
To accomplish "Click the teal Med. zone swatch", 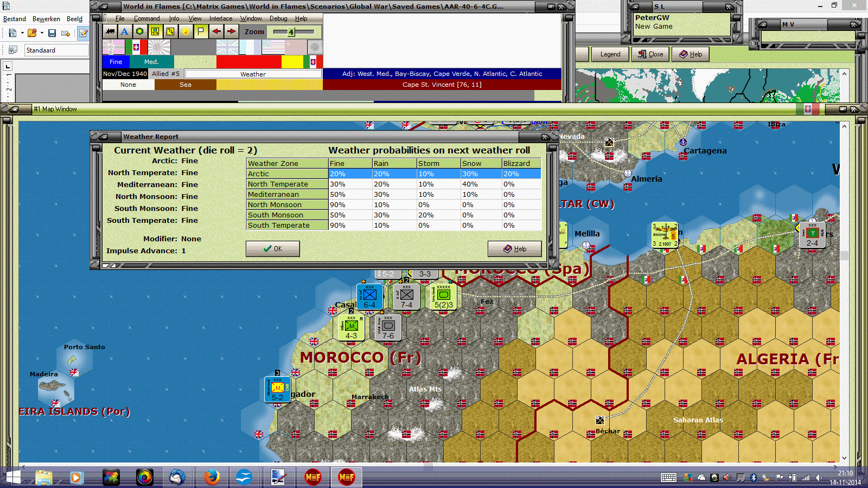I will pos(151,62).
